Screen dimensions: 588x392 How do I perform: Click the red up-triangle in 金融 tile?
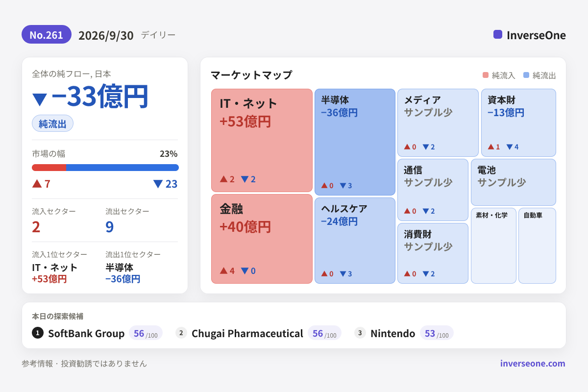[x=223, y=270]
